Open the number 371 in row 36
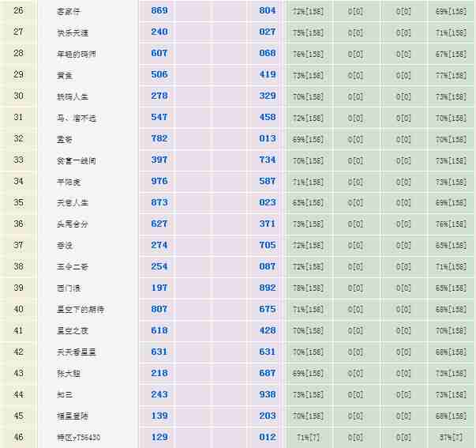The image size is (476, 448). (268, 224)
